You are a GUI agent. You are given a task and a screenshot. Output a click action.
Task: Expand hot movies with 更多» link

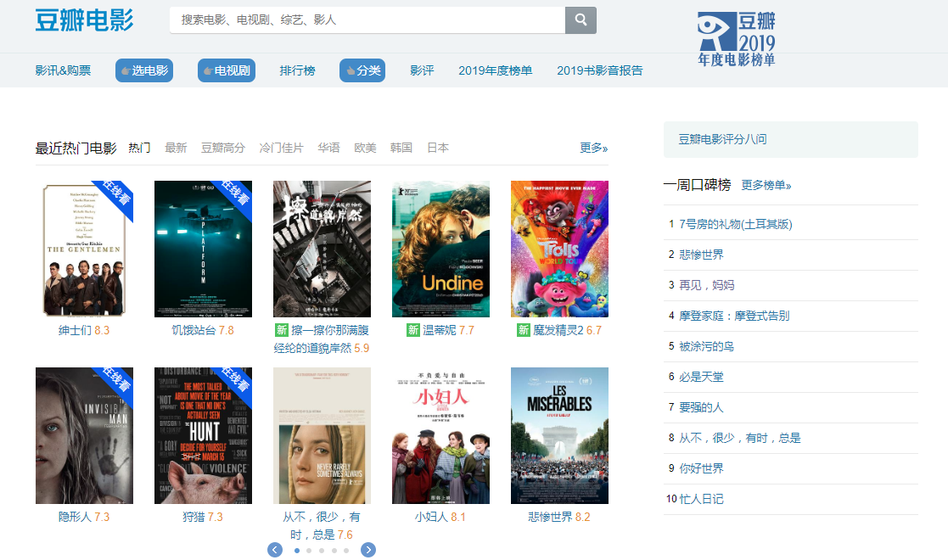pos(591,146)
